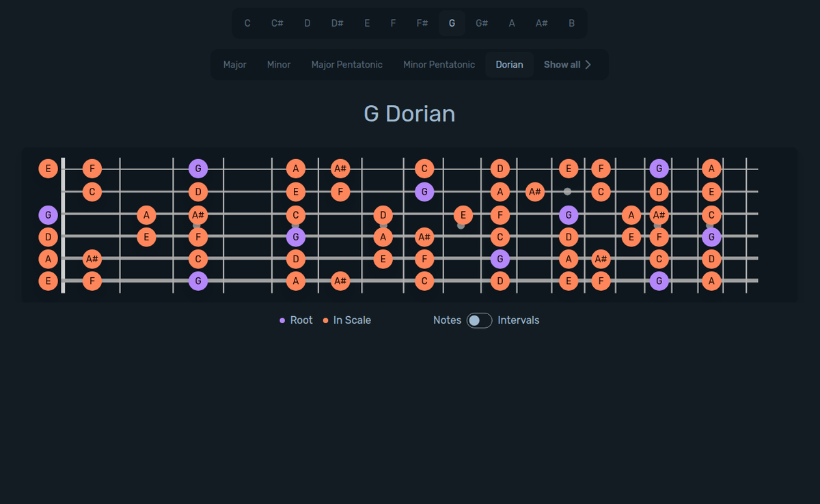Click the orange In Scale legend dot
This screenshot has width=820, height=504.
(325, 320)
